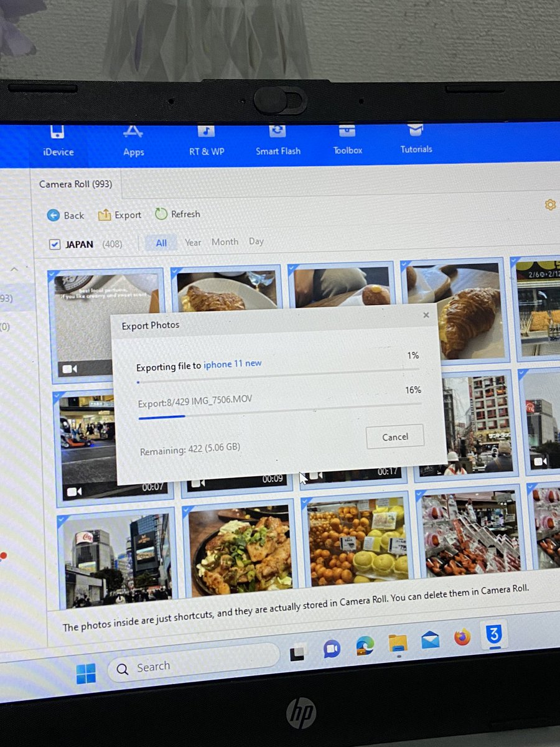
Task: Click the iphone 11 new destination link
Action: pos(233,364)
